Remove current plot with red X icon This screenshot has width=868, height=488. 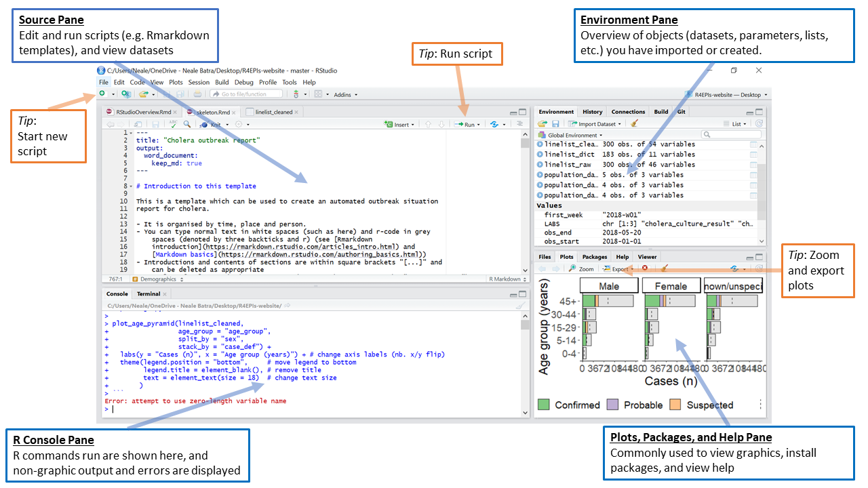coord(645,269)
